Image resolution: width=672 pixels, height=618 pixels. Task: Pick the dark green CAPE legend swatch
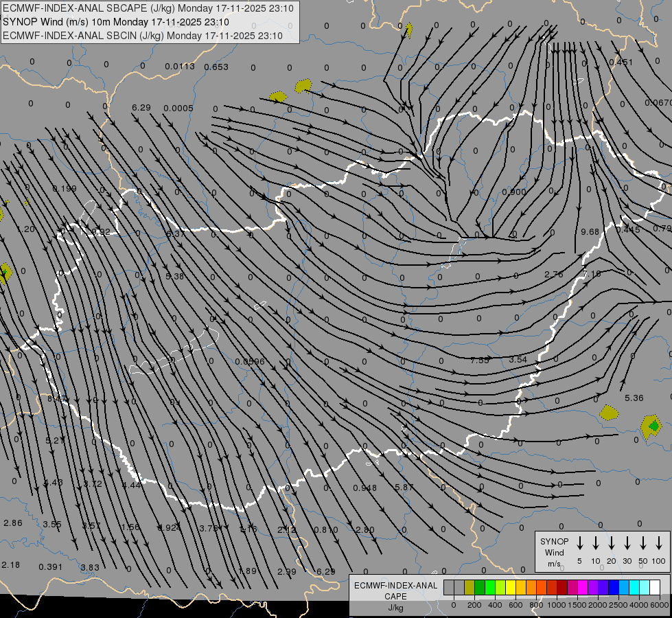[480, 587]
